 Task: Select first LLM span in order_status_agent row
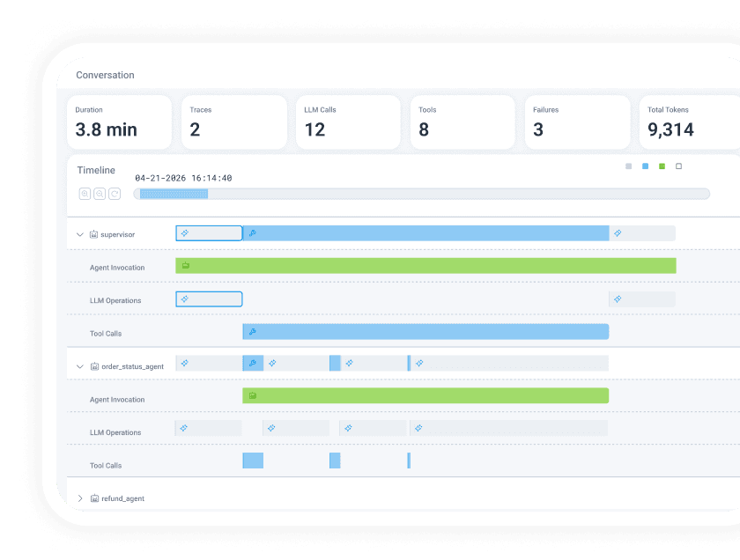click(209, 364)
